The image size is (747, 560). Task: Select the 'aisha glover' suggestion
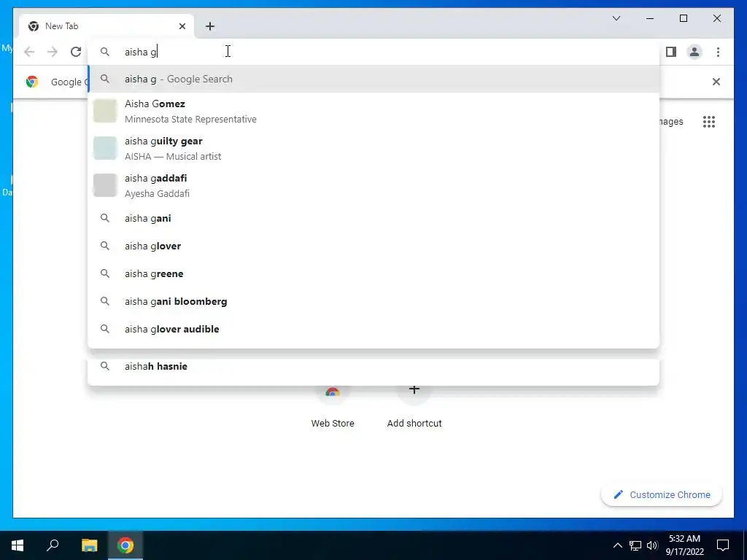[373, 246]
